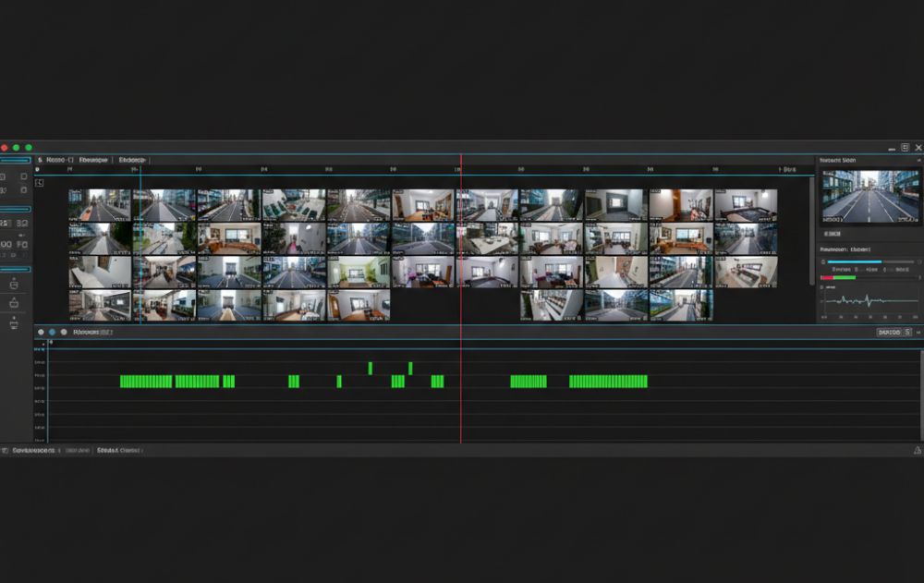
Task: Toggle the blue circle in the lower timeline header
Action: (x=52, y=333)
